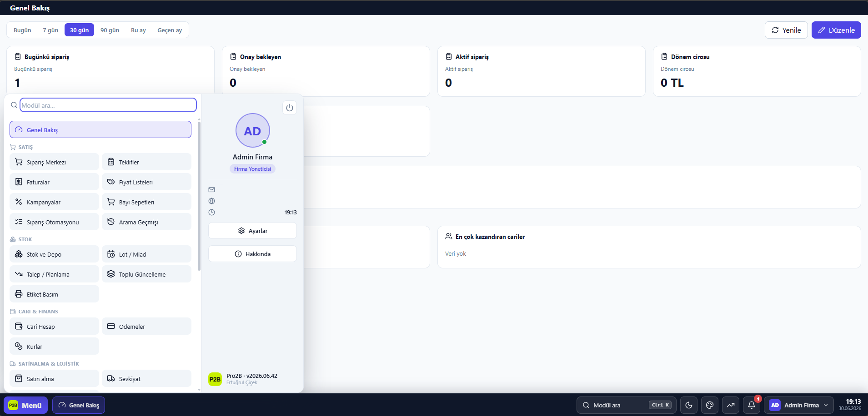Toggle dark mode moon icon
This screenshot has width=868, height=416.
tap(689, 405)
